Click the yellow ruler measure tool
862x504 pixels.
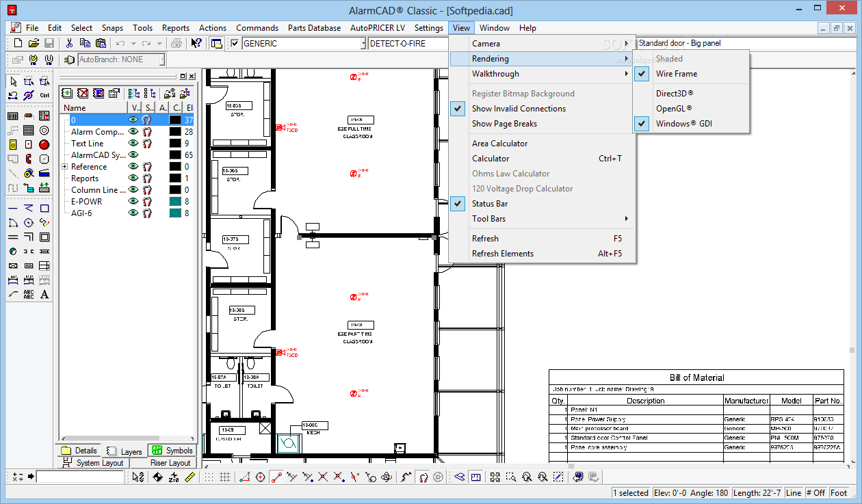pyautogui.click(x=190, y=477)
